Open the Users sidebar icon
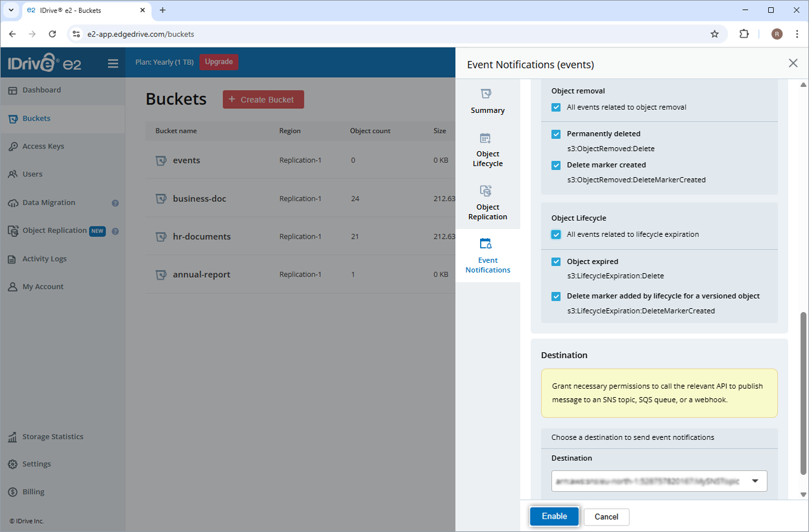Viewport: 809px width, 532px height. [12, 175]
